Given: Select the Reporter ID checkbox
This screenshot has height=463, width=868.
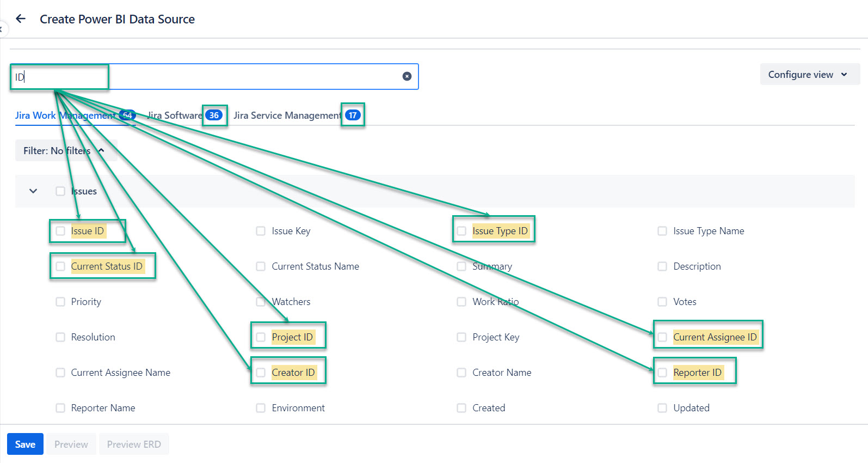Looking at the screenshot, I should point(662,373).
